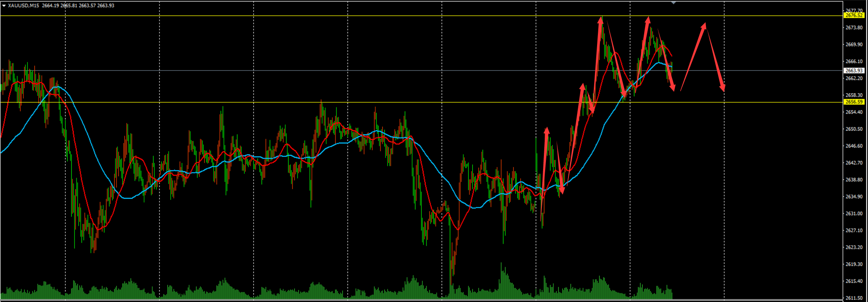868x302 pixels.
Task: Click the 2673.80 price scale label
Action: pos(854,27)
